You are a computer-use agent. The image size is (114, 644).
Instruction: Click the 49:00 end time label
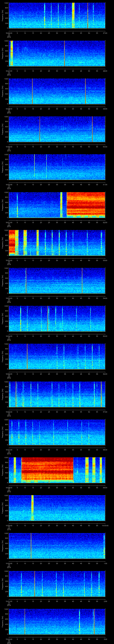click(105, 109)
